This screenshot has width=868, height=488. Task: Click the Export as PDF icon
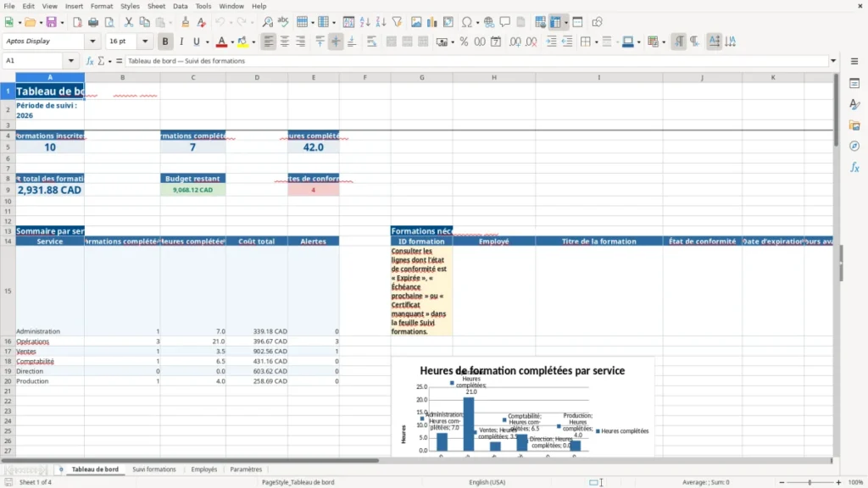pos(77,22)
